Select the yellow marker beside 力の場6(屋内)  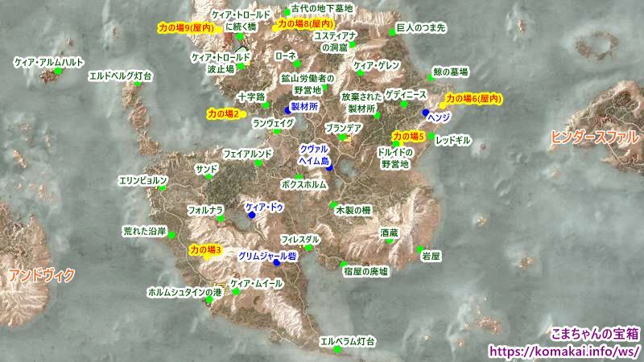click(x=442, y=105)
